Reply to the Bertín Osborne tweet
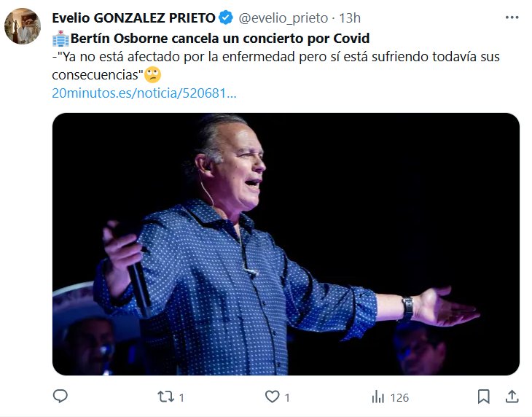This screenshot has height=417, width=532. pos(60,397)
